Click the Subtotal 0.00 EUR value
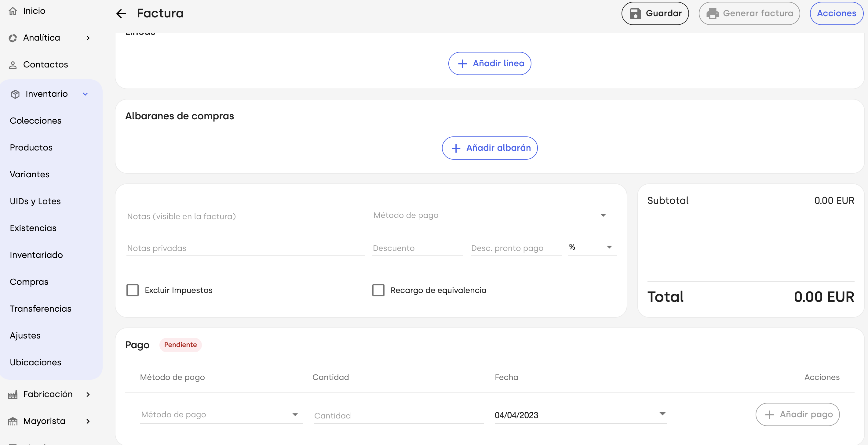 pyautogui.click(x=834, y=201)
